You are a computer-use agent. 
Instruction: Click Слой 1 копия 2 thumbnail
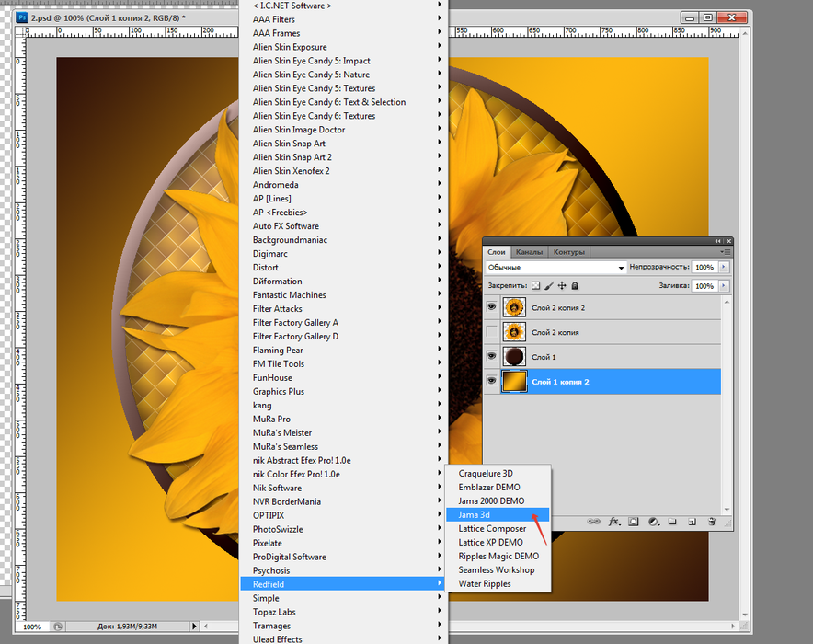coord(514,381)
